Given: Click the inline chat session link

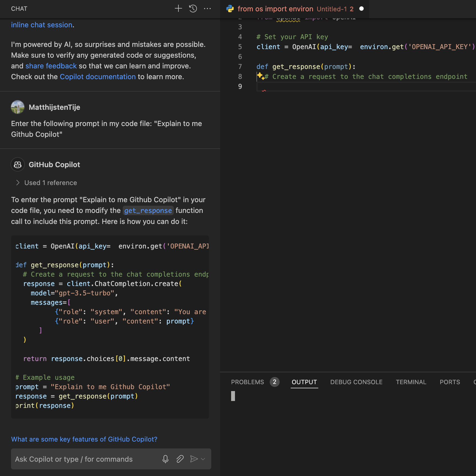Looking at the screenshot, I should point(41,25).
